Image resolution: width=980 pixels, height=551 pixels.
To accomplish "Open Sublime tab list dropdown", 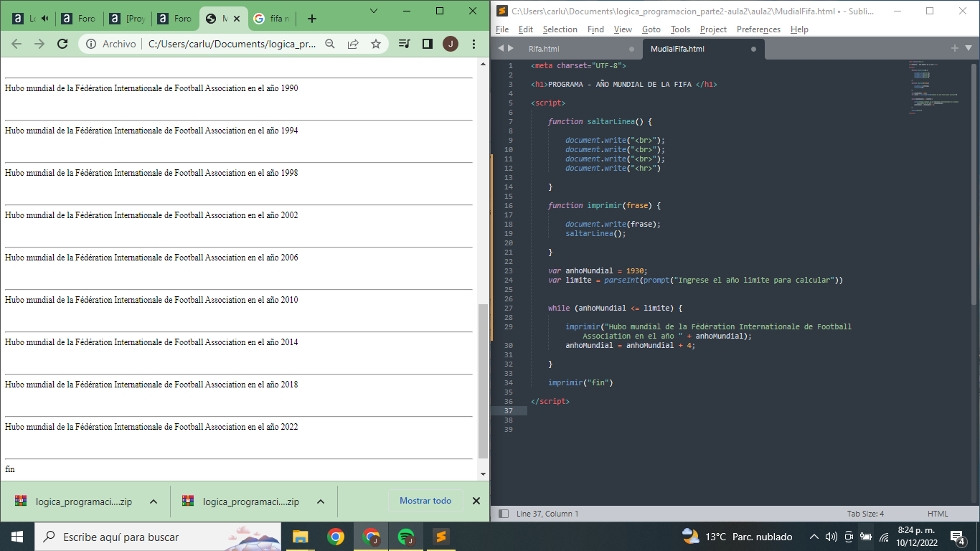I will coord(968,48).
